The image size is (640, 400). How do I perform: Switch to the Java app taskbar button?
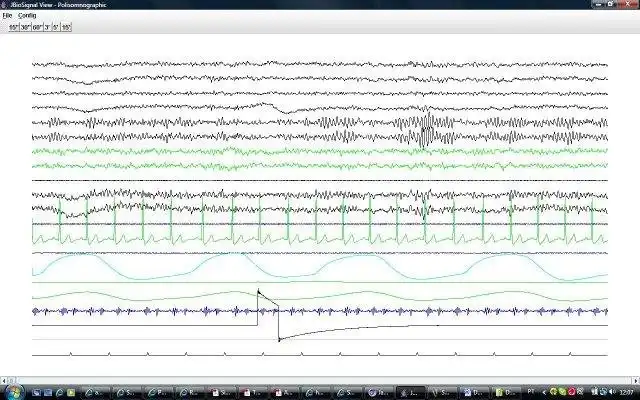point(411,393)
